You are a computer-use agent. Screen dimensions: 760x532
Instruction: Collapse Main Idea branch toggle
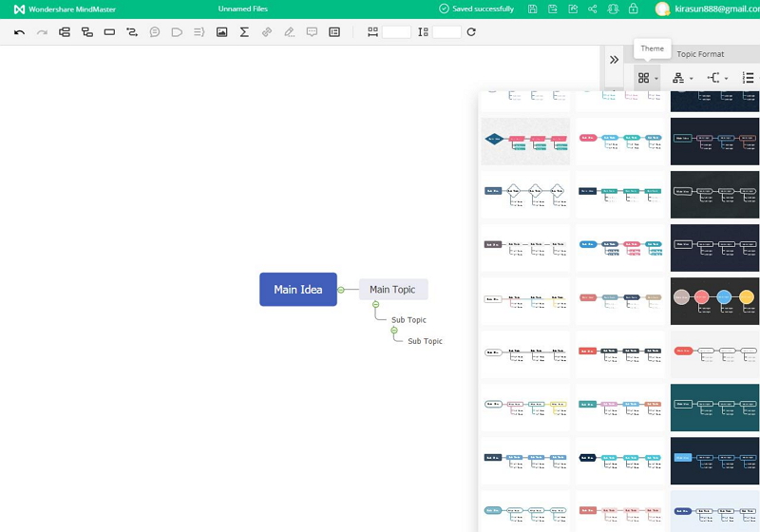[x=341, y=290]
